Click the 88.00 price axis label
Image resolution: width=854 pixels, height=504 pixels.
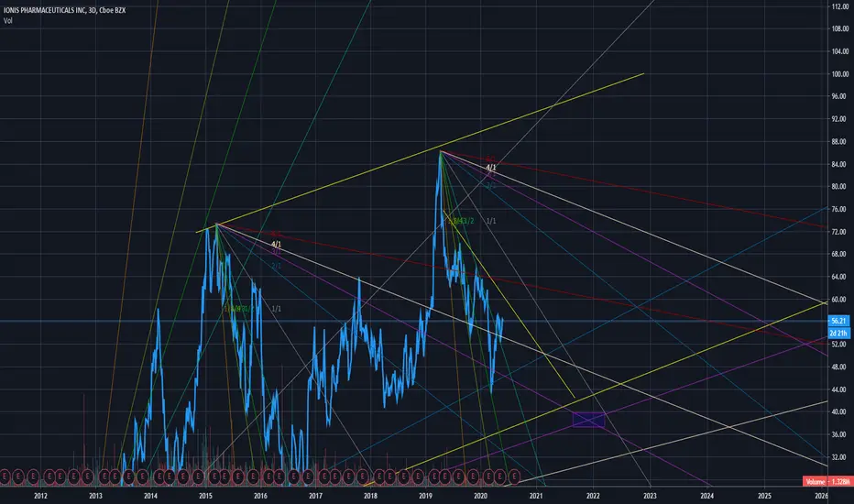point(840,141)
